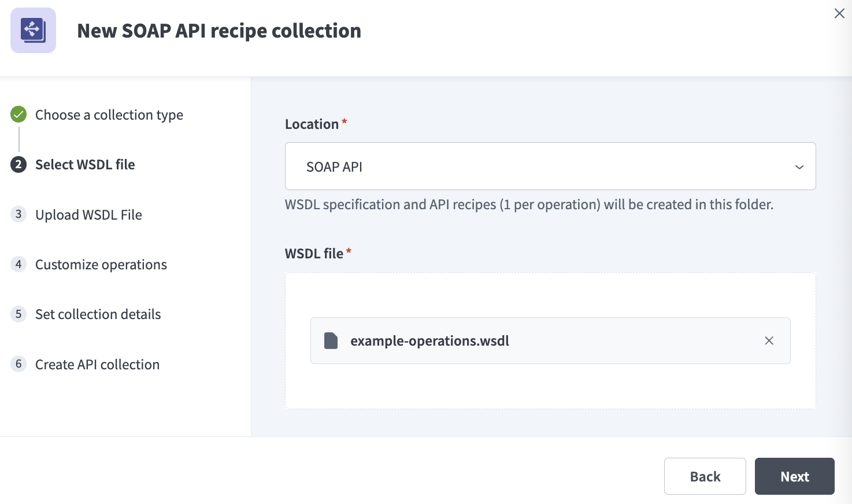Open the Customize operations step

[x=101, y=264]
